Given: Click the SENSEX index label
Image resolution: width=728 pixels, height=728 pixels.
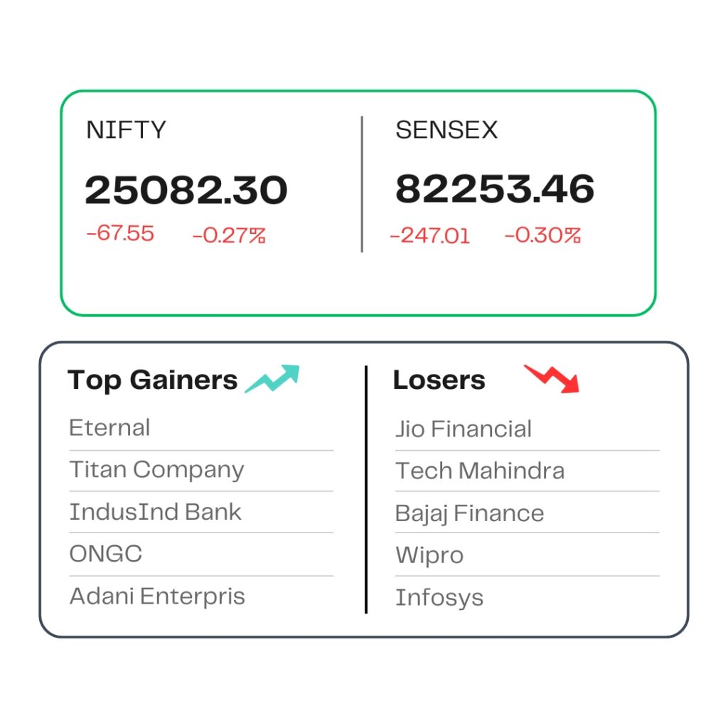Looking at the screenshot, I should [446, 129].
